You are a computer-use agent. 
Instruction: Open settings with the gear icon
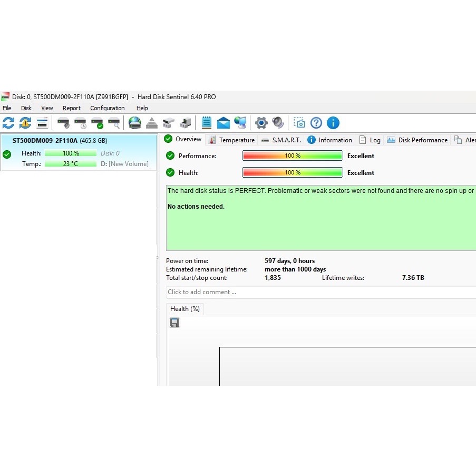[261, 123]
